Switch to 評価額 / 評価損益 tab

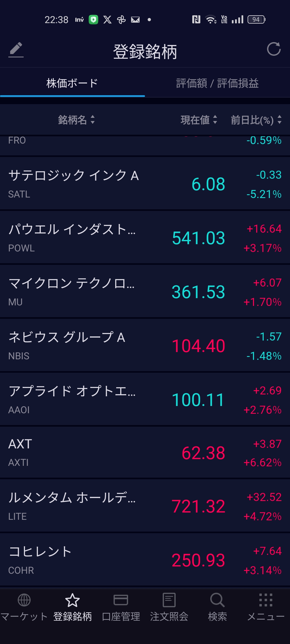pyautogui.click(x=217, y=83)
